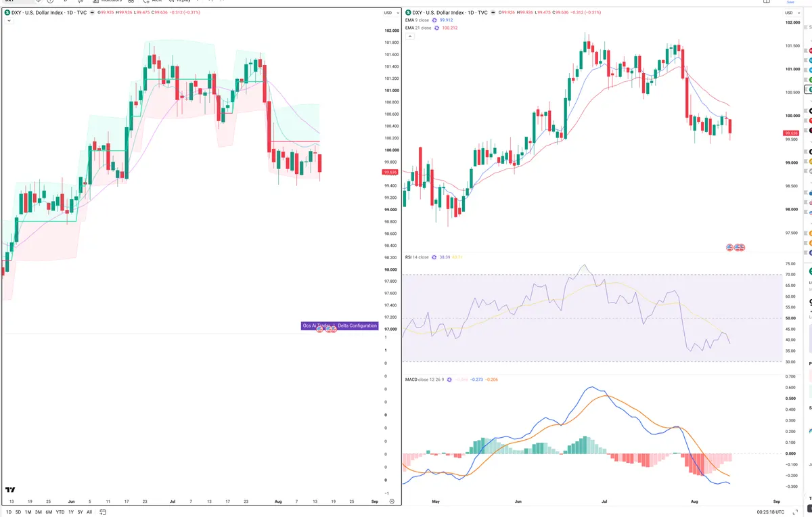Open left chart time axis settings gear
The image size is (812, 517).
[x=392, y=501]
